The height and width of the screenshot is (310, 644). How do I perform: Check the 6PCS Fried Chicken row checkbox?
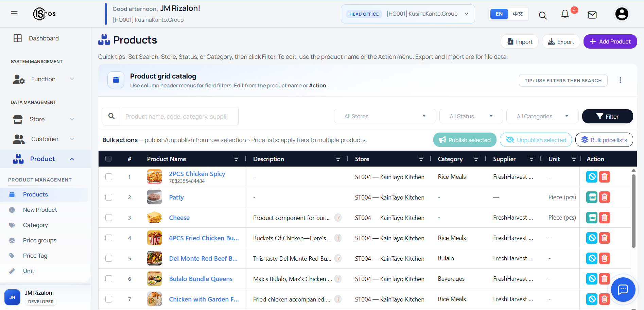tap(109, 238)
